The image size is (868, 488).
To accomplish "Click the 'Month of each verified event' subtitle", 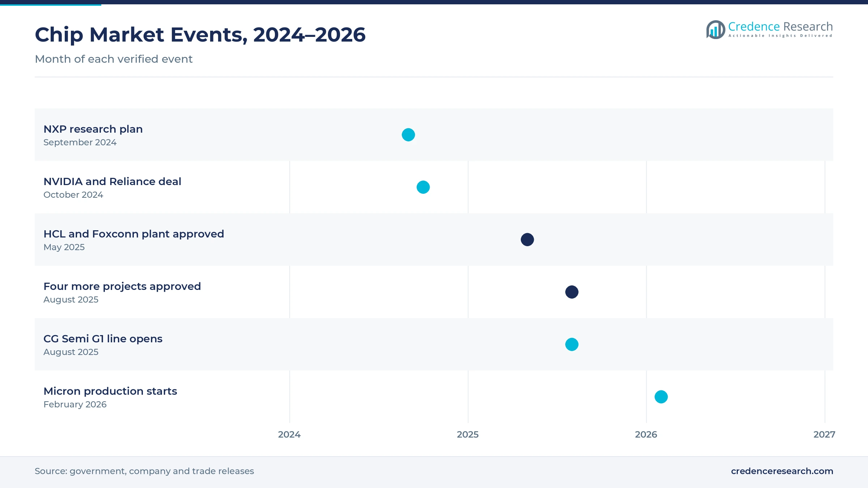I will [x=114, y=59].
